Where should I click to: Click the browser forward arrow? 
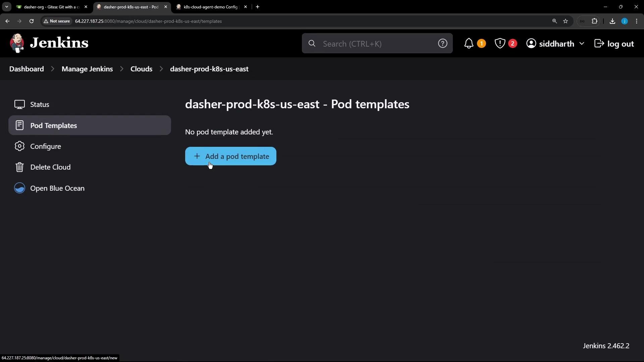click(19, 21)
